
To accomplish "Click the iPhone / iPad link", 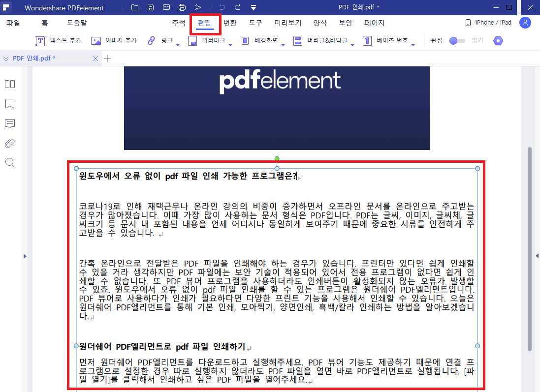I will [488, 23].
